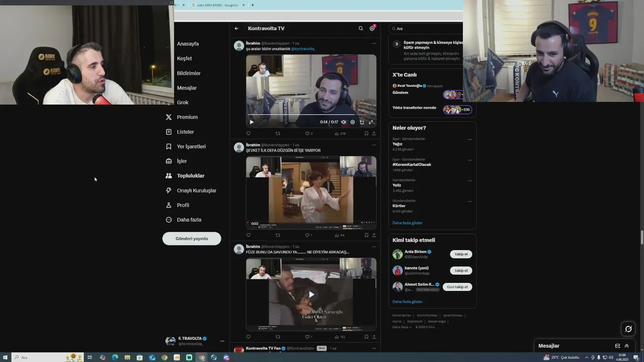Play the first İbrahim post video
Viewport: 644px width, 362px height.
[x=252, y=122]
